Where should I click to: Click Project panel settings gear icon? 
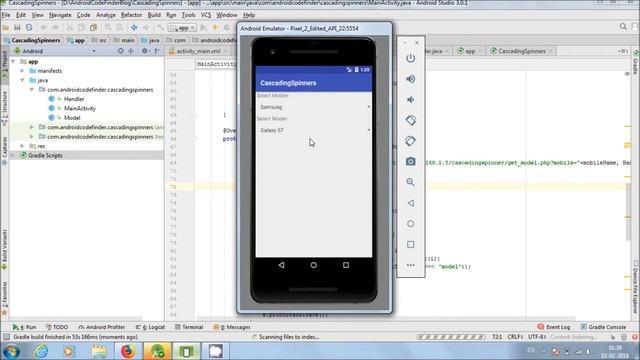(x=144, y=51)
